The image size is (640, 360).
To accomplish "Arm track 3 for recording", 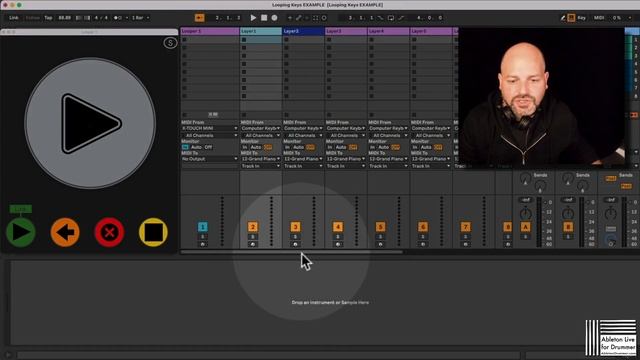I will 296,244.
